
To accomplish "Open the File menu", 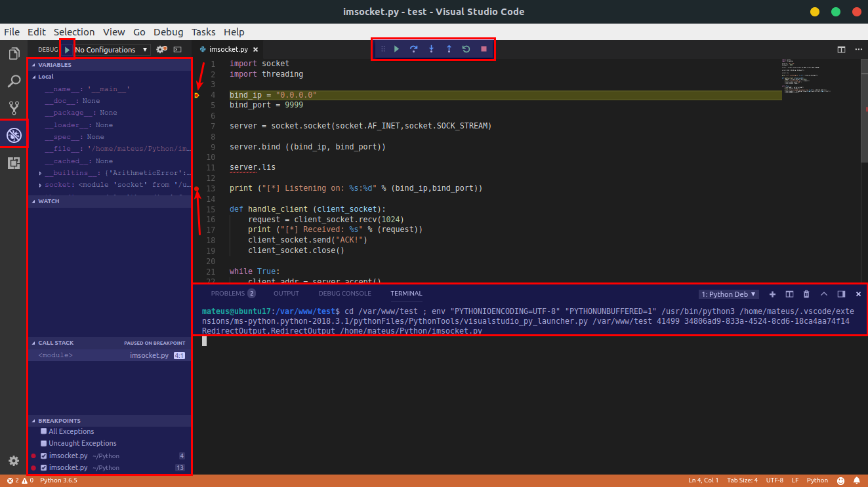I will 12,32.
